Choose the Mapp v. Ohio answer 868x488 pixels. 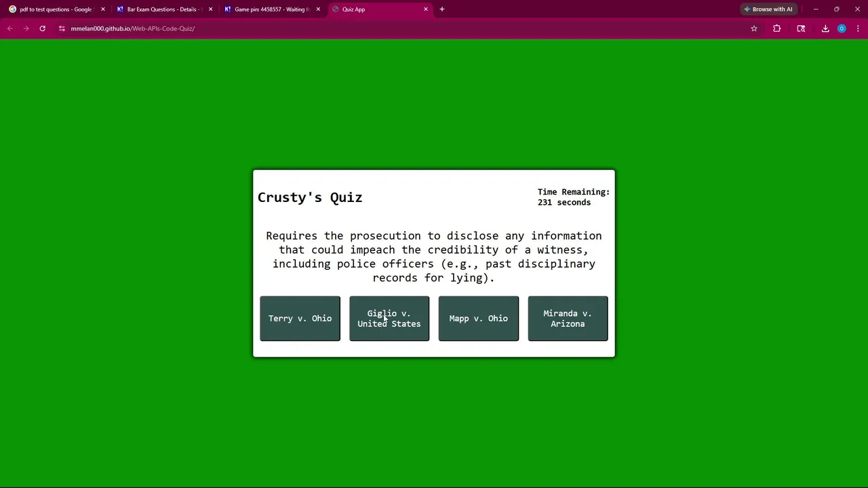coord(479,319)
